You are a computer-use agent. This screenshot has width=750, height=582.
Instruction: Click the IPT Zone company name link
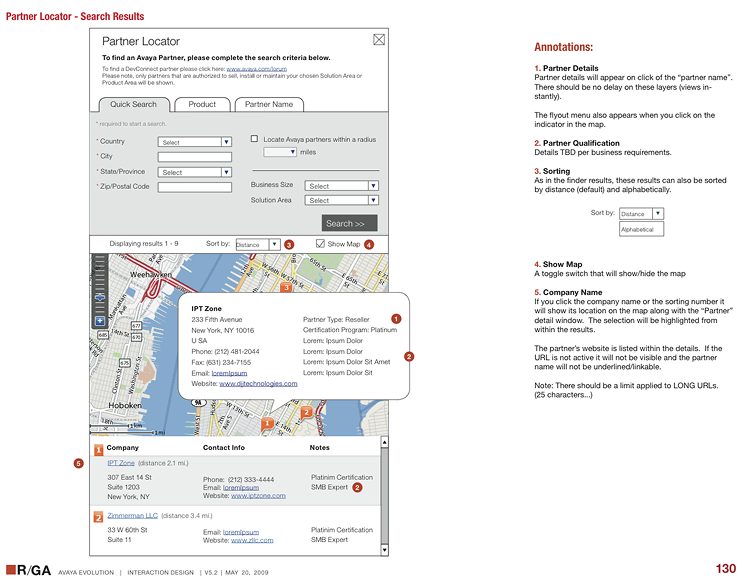point(121,463)
